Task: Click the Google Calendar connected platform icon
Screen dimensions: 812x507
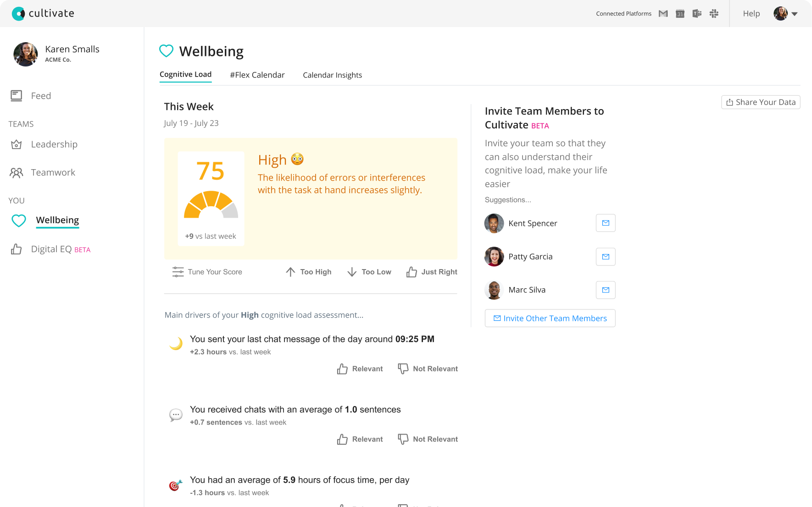Action: tap(680, 13)
